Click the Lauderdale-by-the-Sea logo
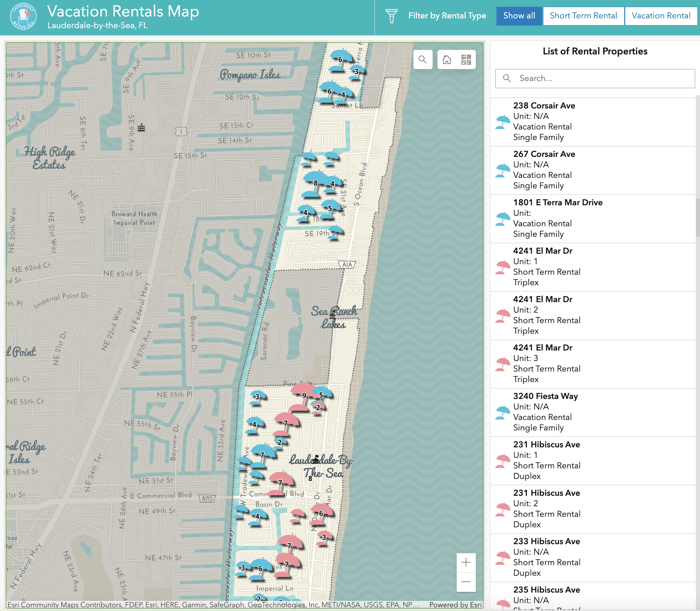The width and height of the screenshot is (700, 611). point(23,17)
